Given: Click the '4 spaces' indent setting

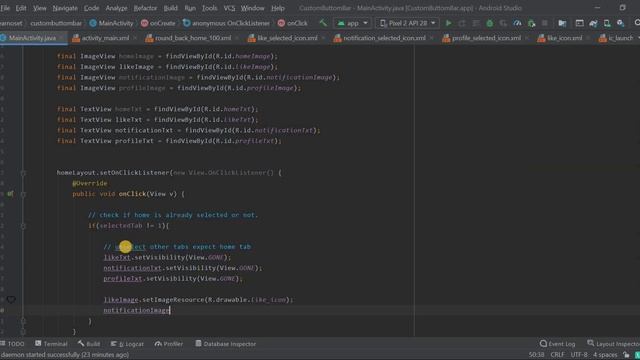Looking at the screenshot, I should tap(605, 355).
